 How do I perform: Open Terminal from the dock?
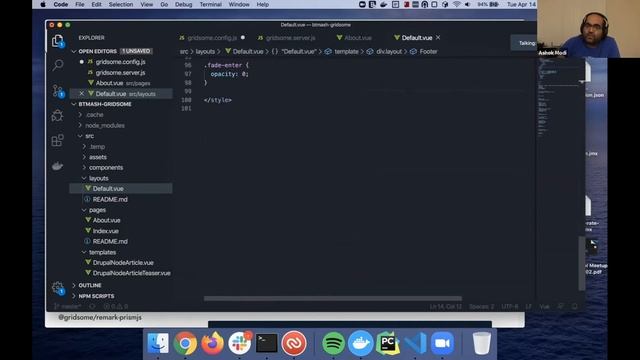[x=267, y=343]
